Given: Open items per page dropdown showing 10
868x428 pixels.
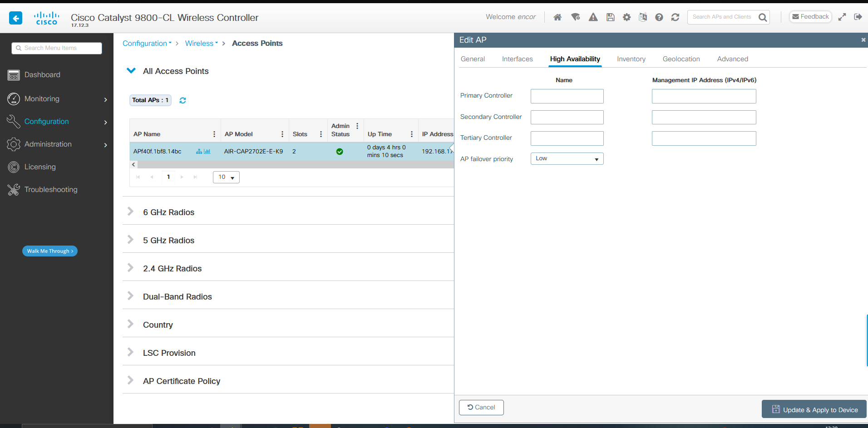Looking at the screenshot, I should coord(226,177).
